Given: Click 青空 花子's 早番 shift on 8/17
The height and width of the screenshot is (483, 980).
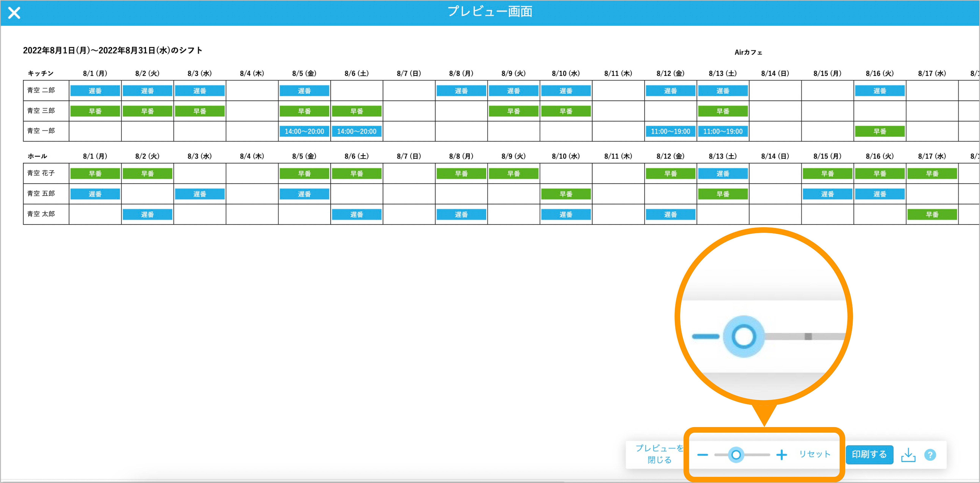Looking at the screenshot, I should [x=932, y=173].
